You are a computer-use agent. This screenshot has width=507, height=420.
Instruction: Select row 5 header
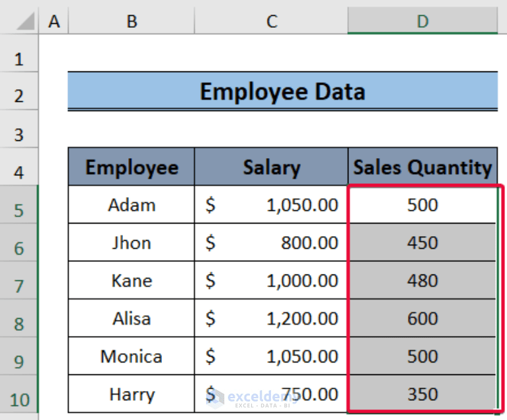[x=19, y=204]
